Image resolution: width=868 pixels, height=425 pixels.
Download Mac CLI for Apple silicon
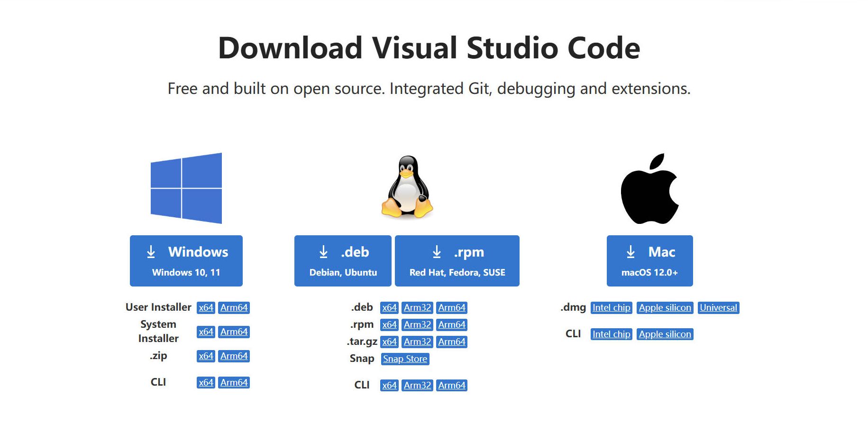click(665, 334)
